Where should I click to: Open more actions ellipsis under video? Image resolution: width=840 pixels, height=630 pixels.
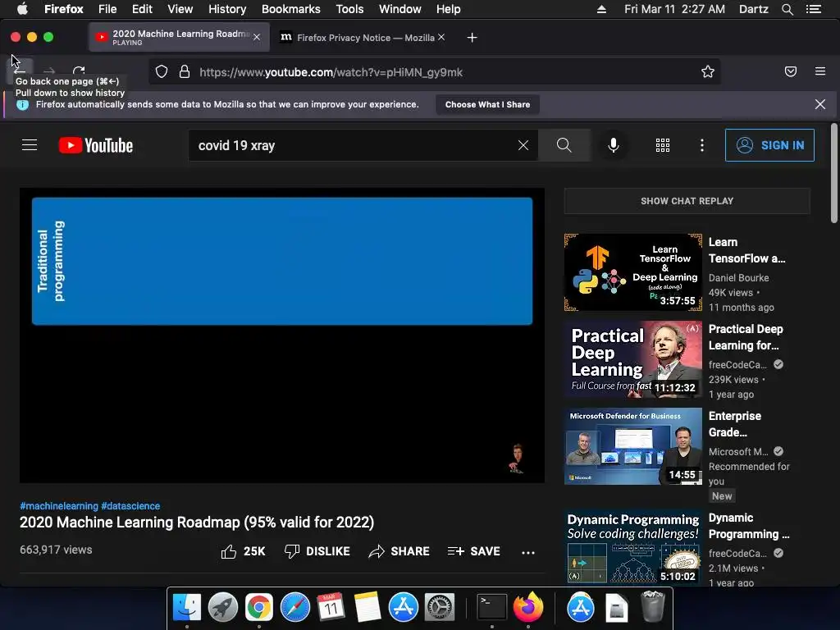(528, 552)
